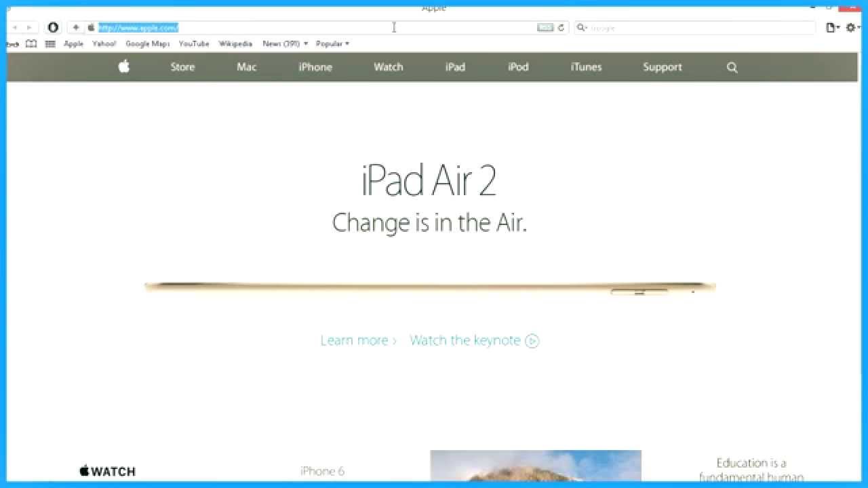
Task: Open the Wikipedia bookmark
Action: point(235,43)
